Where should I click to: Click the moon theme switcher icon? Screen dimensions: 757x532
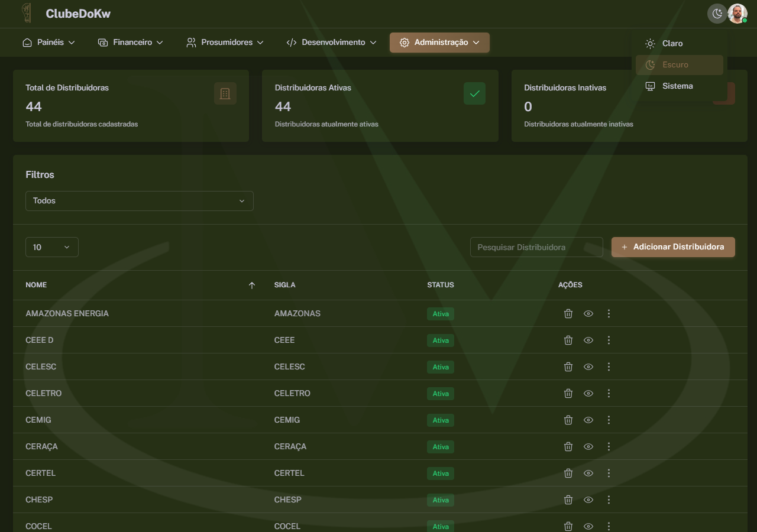717,14
